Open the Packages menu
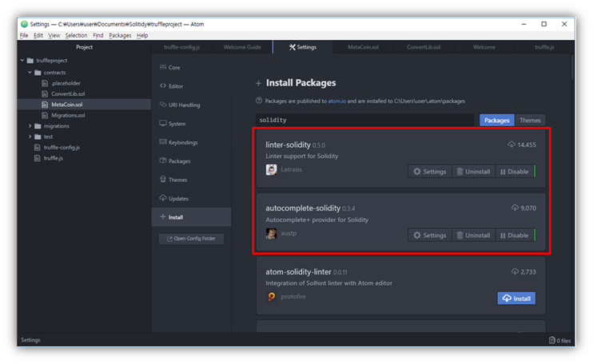 (x=120, y=35)
